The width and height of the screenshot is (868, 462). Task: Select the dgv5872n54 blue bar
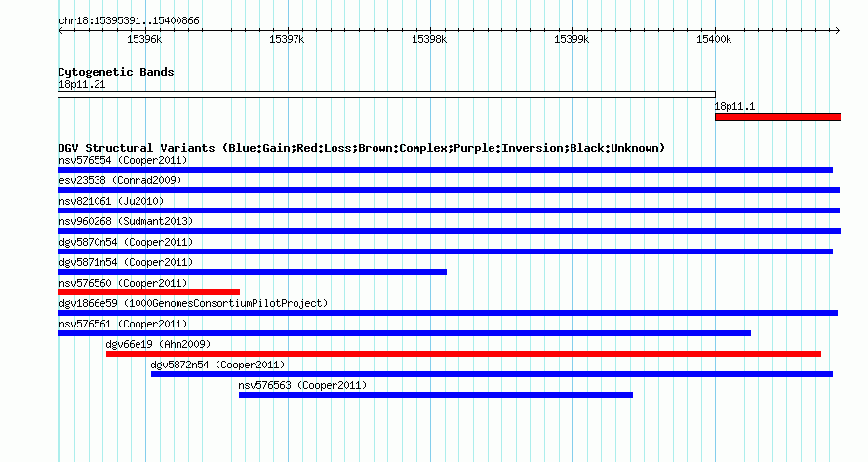[493, 374]
